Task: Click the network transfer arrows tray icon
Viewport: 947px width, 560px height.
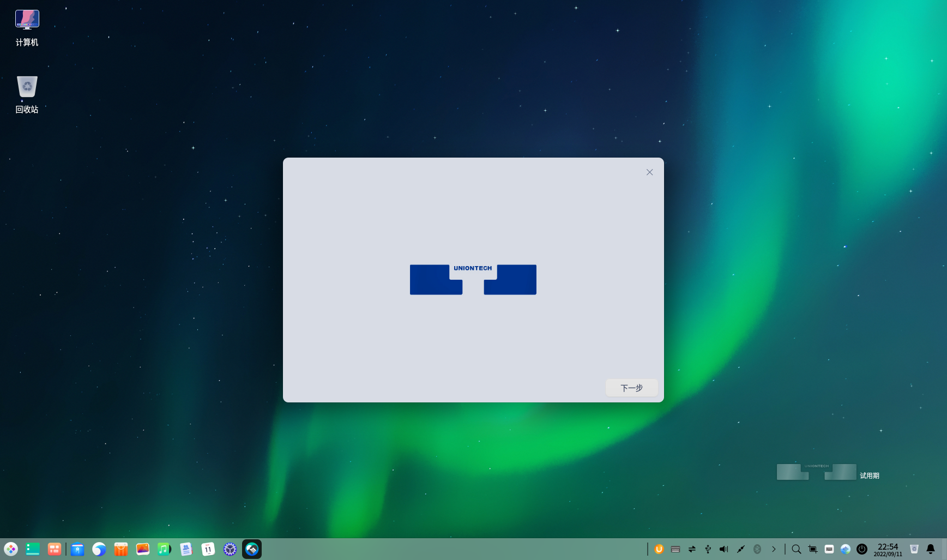Action: pos(692,549)
